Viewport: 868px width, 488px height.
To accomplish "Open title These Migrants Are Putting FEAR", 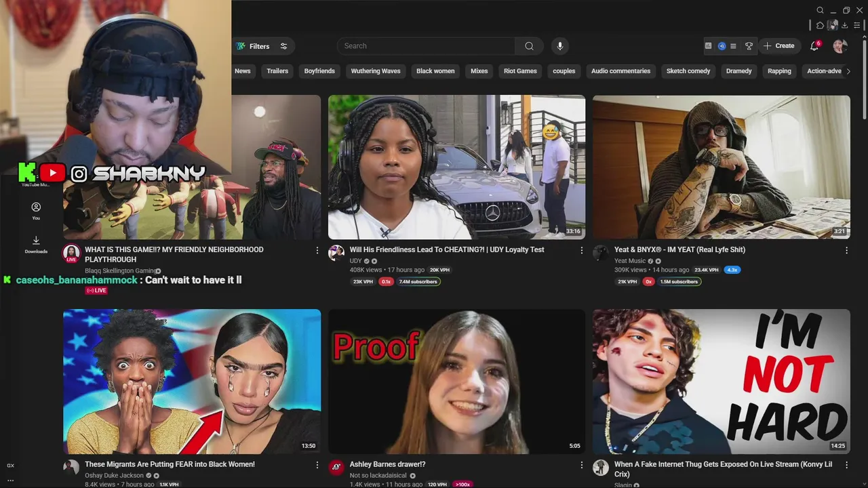I will click(170, 465).
